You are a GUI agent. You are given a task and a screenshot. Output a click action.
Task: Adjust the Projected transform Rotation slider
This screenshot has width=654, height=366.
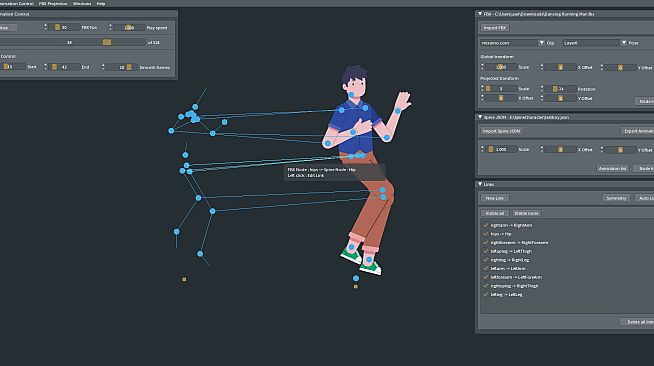tap(561, 89)
